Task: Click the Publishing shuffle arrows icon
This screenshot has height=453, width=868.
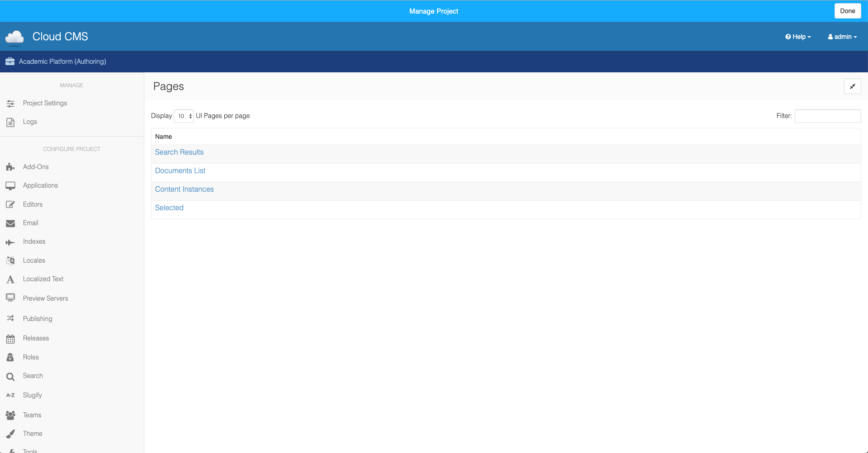Action: (x=10, y=319)
